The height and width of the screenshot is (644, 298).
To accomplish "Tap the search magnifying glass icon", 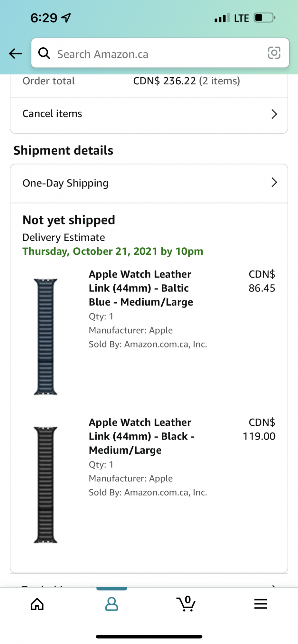I will pos(44,53).
